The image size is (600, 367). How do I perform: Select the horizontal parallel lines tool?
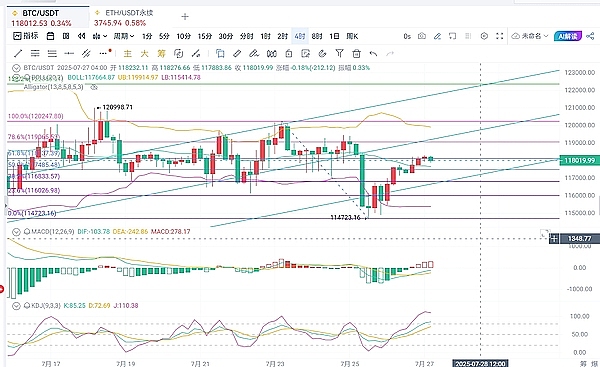tap(35, 53)
